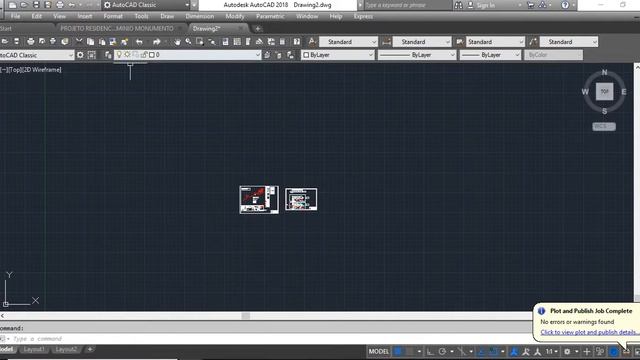Click the horizontal scrollbar thumb

[x=246, y=316]
